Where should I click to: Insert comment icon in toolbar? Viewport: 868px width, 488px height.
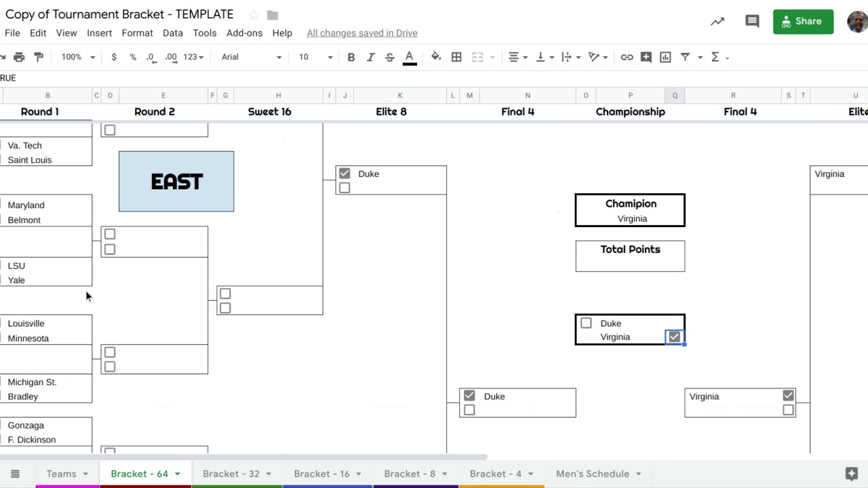[646, 57]
